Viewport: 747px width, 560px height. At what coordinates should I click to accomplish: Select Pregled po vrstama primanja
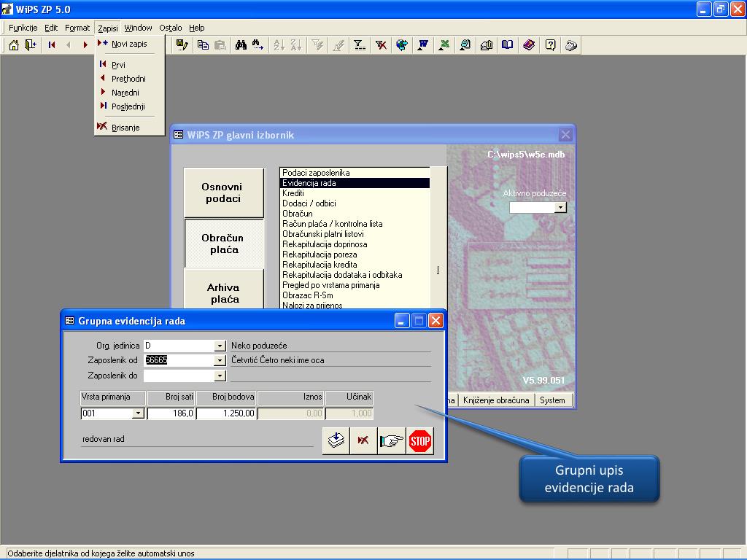pos(355,285)
